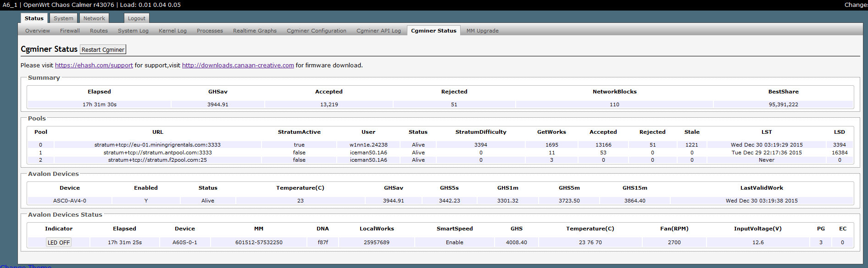The width and height of the screenshot is (868, 268).
Task: Click the Change Theme link
Action: [x=26, y=266]
